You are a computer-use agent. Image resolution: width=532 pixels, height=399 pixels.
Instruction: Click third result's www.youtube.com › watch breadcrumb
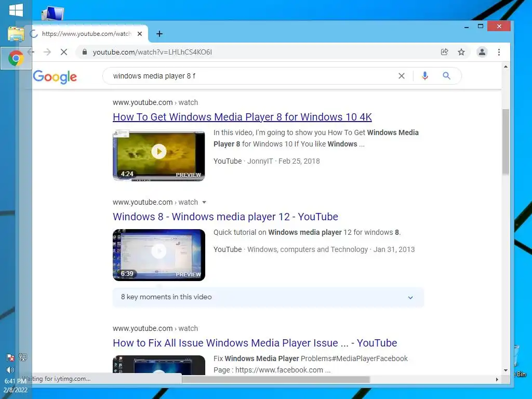155,328
